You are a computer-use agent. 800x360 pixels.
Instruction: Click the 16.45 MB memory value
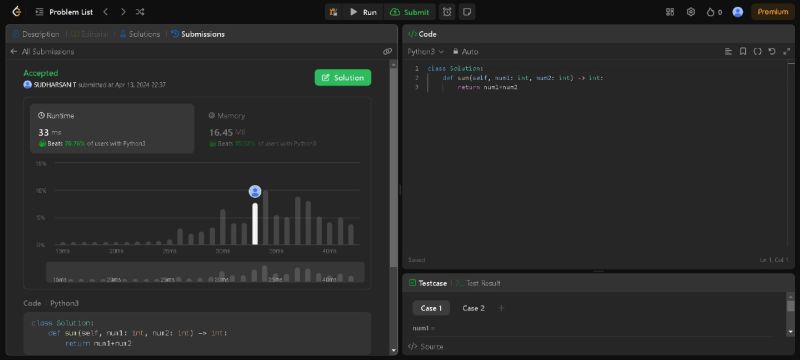click(227, 133)
